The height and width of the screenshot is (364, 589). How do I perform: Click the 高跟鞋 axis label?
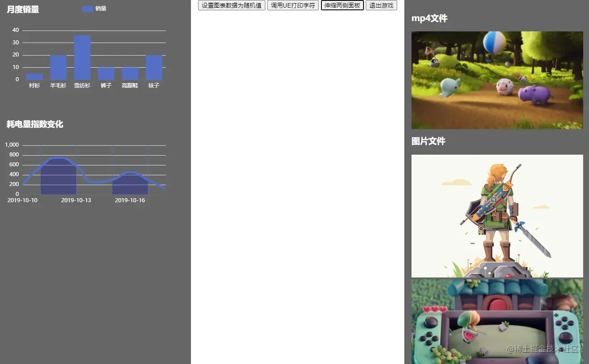[130, 85]
